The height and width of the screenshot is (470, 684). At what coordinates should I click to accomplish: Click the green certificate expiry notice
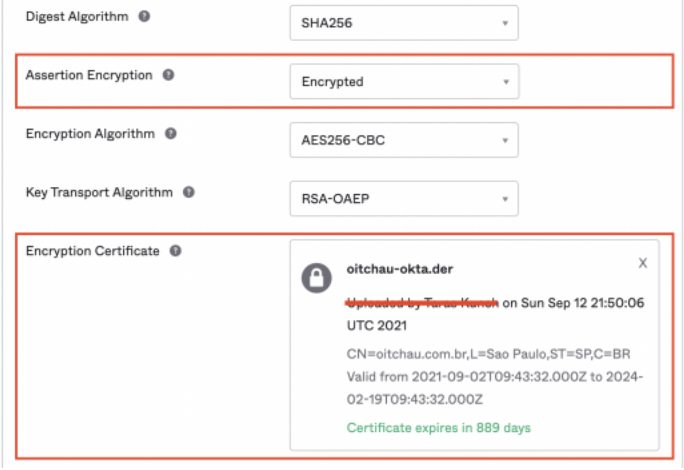point(438,428)
